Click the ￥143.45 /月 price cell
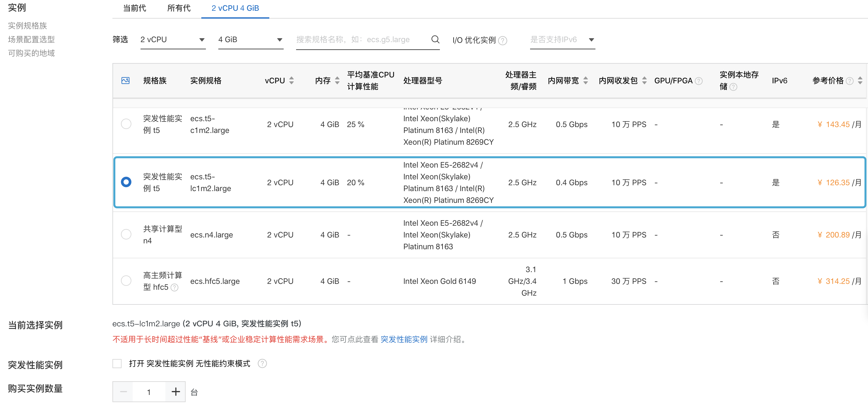This screenshot has width=868, height=409. [x=839, y=124]
